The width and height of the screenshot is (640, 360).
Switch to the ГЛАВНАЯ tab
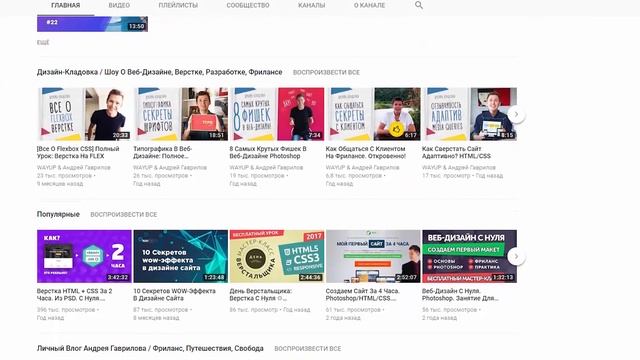click(65, 5)
